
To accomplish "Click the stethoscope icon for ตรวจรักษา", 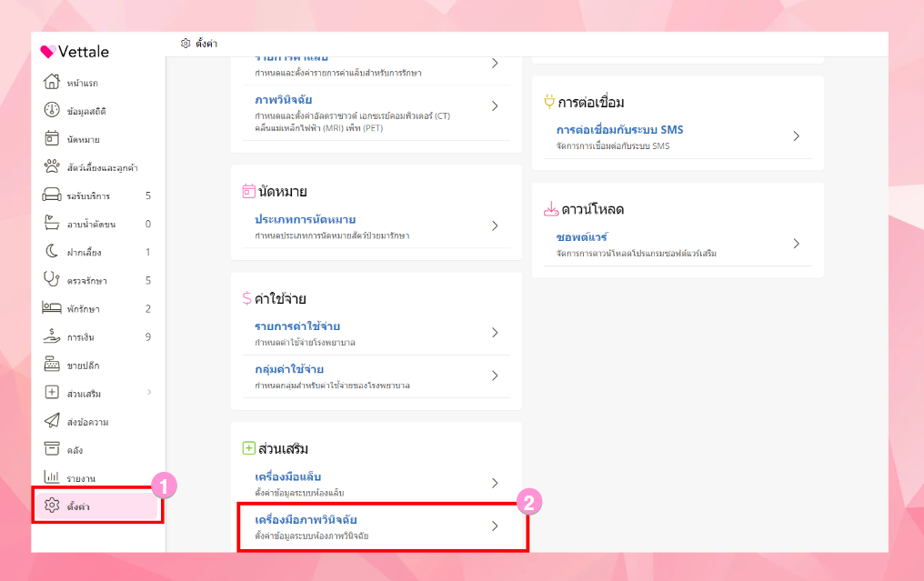I will click(52, 279).
